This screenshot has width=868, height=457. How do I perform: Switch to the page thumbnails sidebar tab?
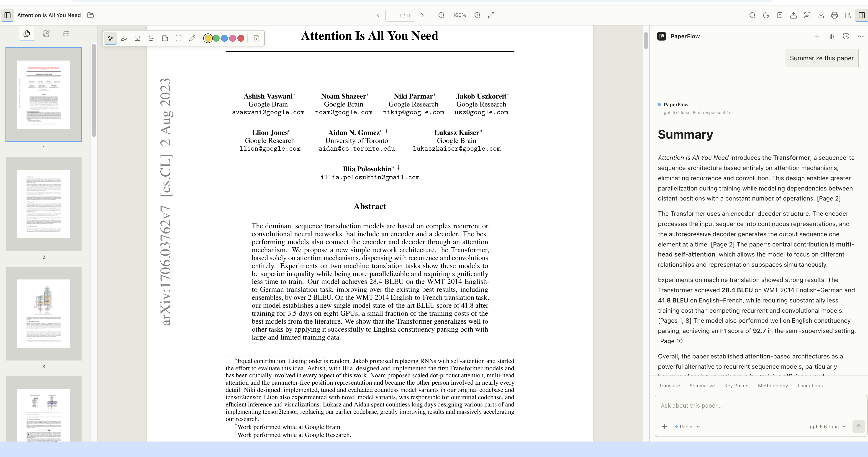[27, 34]
